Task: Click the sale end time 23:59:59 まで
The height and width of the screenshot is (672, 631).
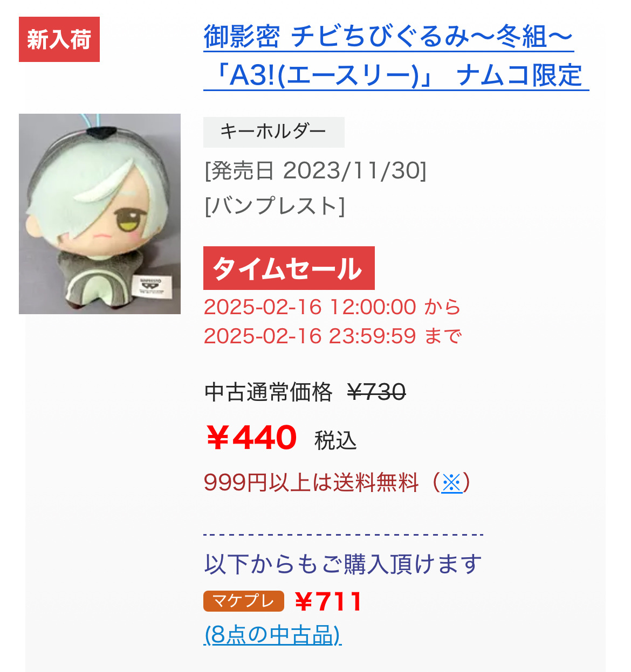Action: pos(395,336)
